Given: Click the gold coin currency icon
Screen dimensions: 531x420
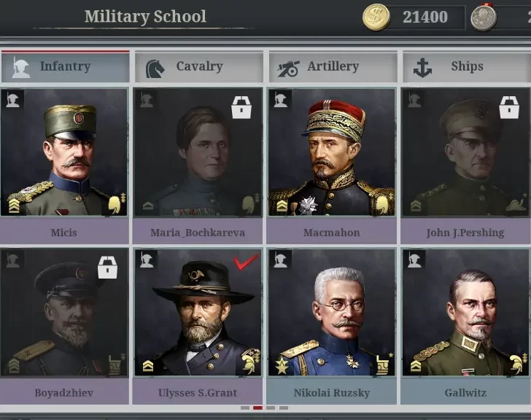Looking at the screenshot, I should (376, 17).
